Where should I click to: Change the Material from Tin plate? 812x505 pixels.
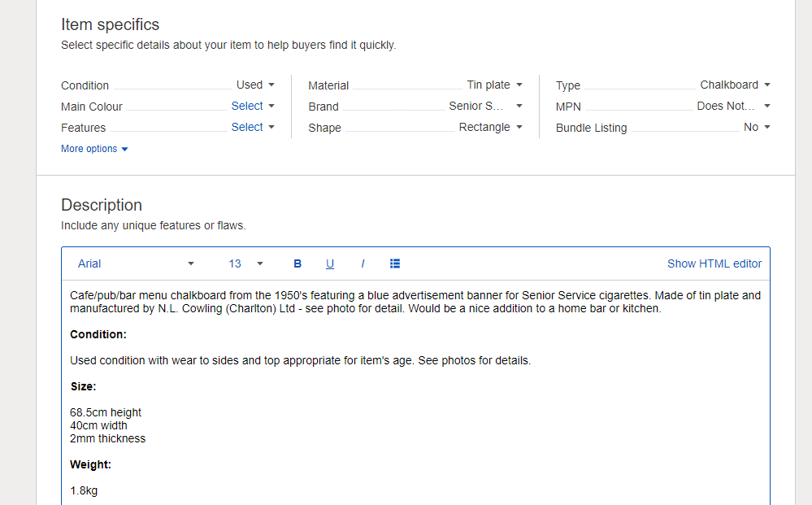click(x=495, y=85)
